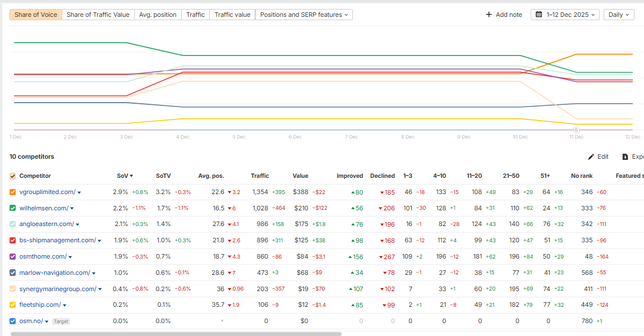Click the plus icon beside Add note
This screenshot has width=644, height=336.
coord(489,15)
